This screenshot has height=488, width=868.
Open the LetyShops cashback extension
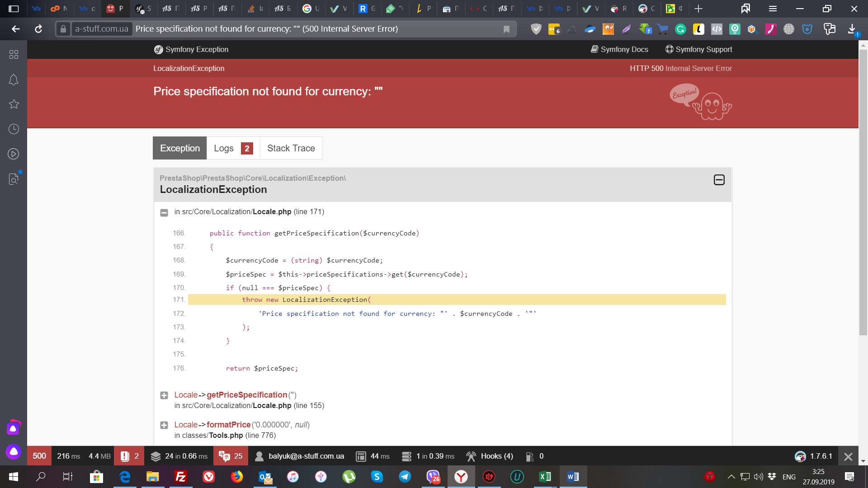click(x=699, y=28)
